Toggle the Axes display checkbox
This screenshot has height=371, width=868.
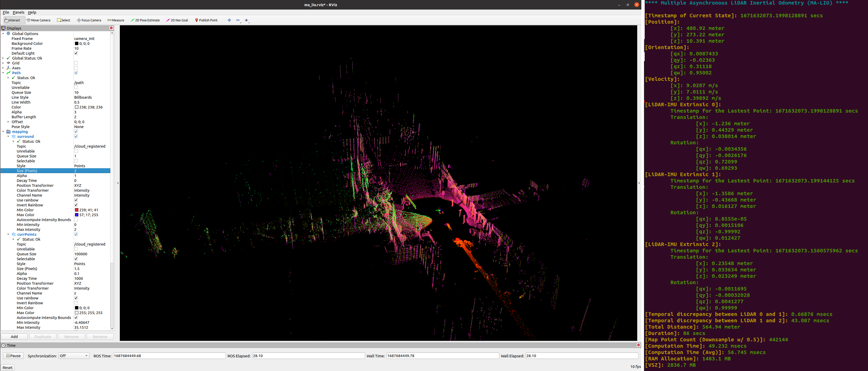76,68
